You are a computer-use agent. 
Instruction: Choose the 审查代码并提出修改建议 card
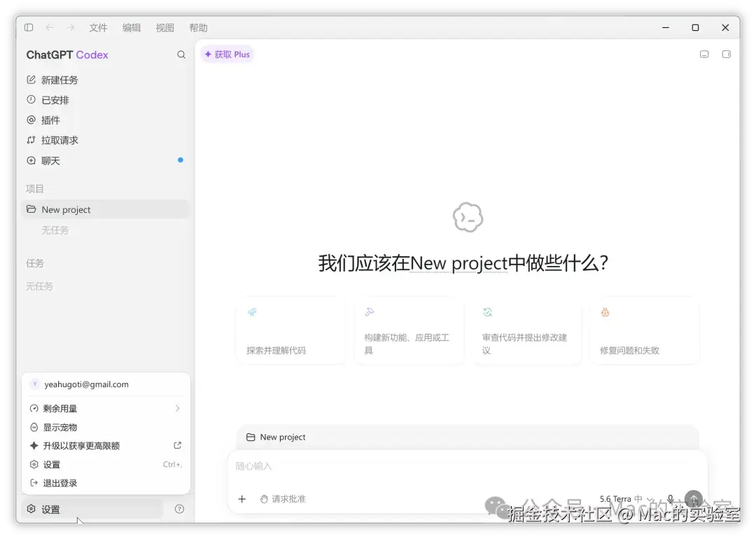click(x=526, y=330)
